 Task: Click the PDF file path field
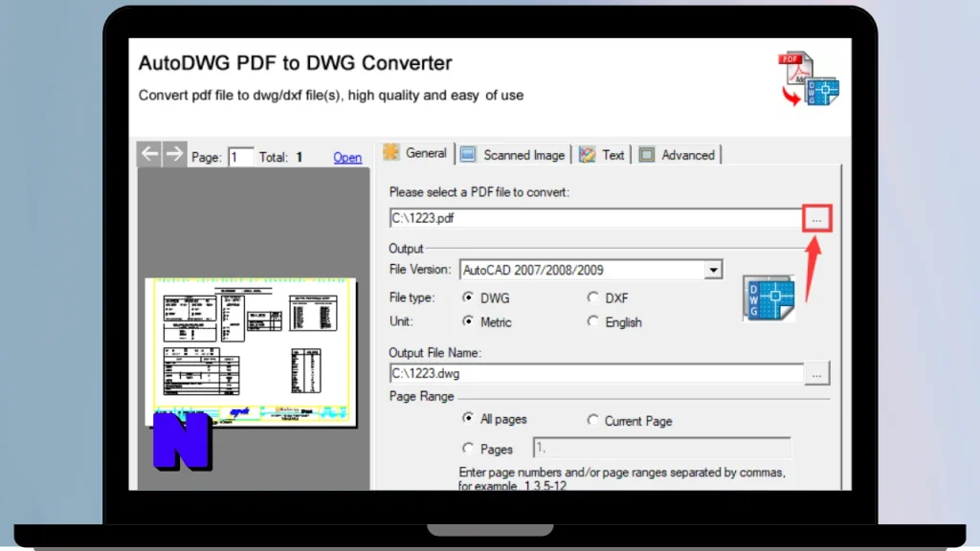tap(595, 218)
